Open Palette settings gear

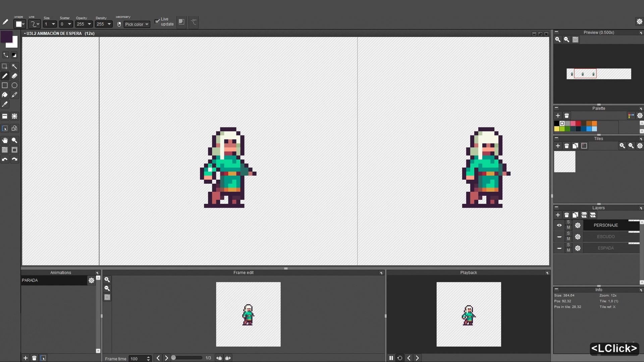pyautogui.click(x=640, y=116)
